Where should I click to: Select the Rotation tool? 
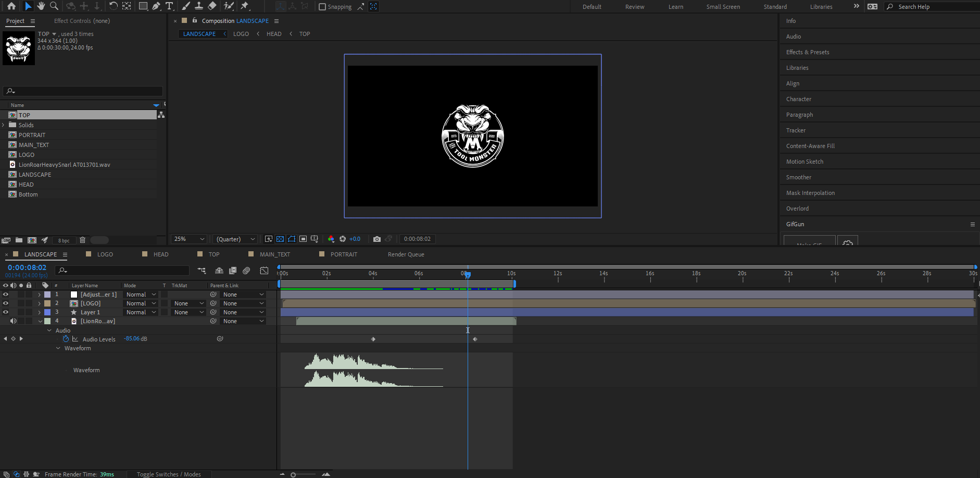113,6
